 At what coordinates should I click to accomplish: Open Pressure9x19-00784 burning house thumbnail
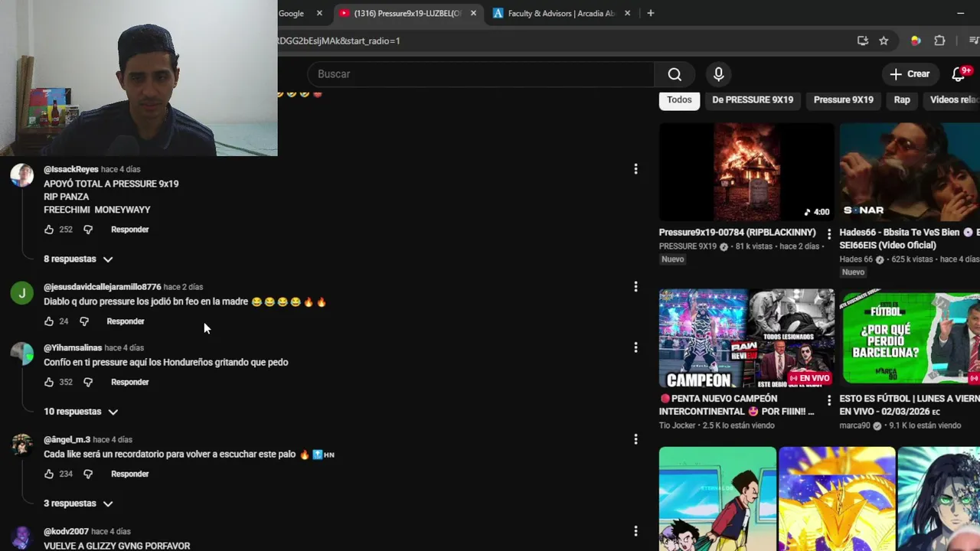point(746,172)
